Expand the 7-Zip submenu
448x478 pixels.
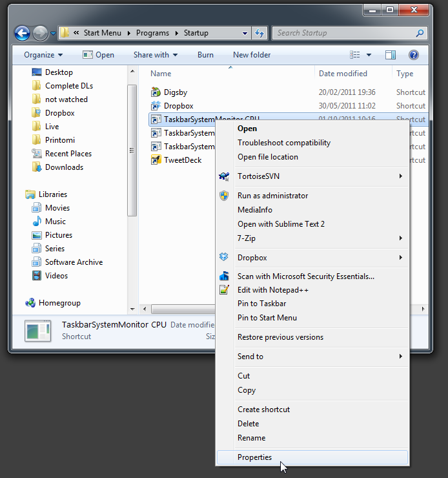400,238
